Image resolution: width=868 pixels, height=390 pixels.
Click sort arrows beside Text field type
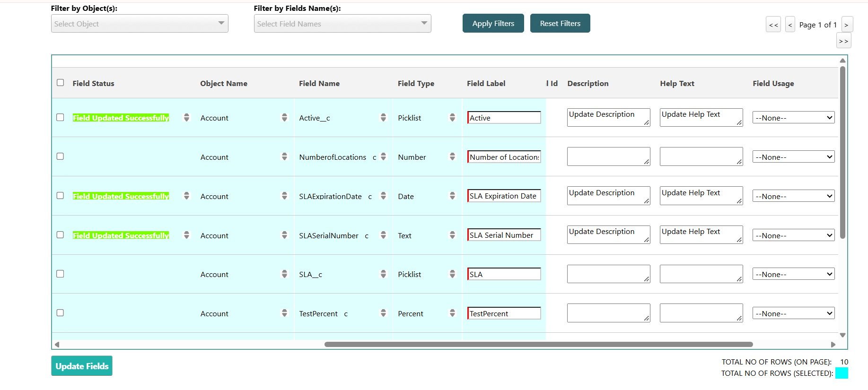point(452,235)
